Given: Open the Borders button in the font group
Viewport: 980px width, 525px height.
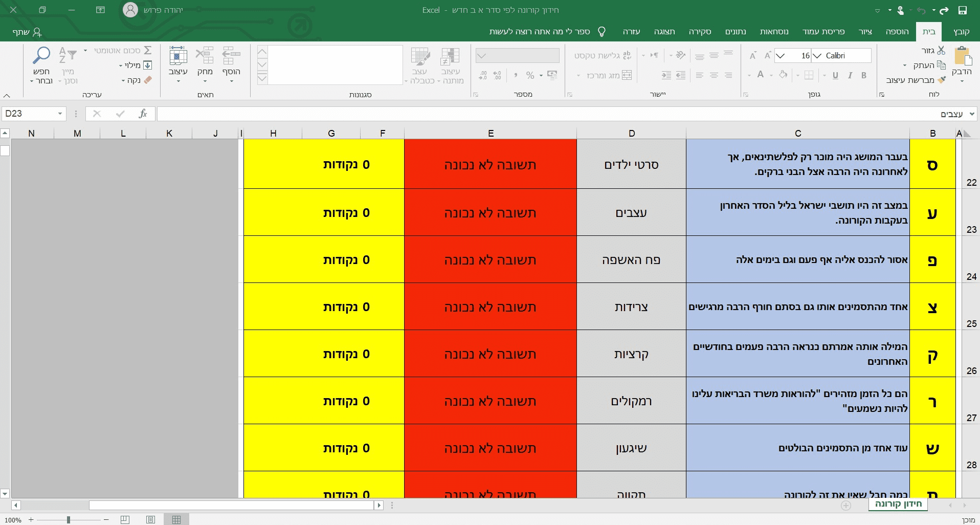Looking at the screenshot, I should [x=809, y=75].
